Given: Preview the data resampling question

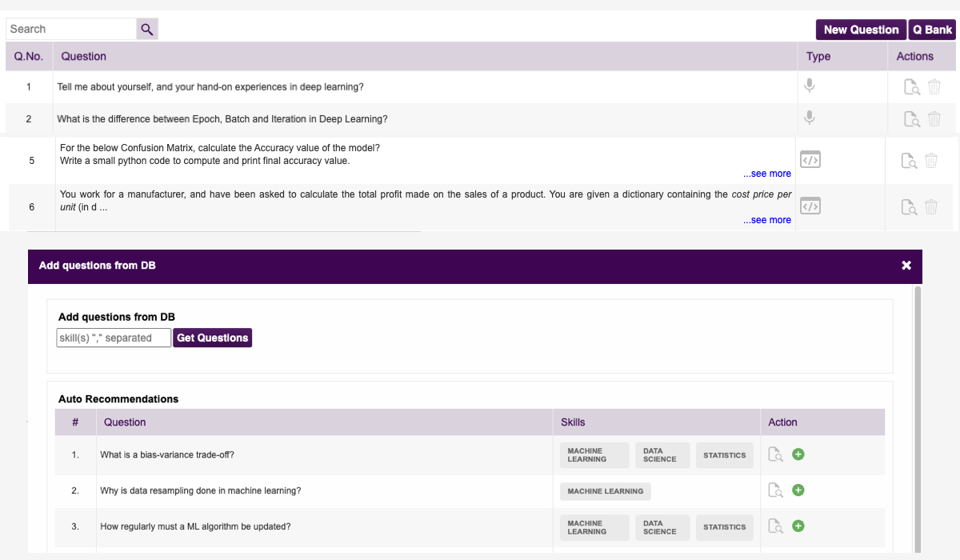Looking at the screenshot, I should tap(774, 490).
